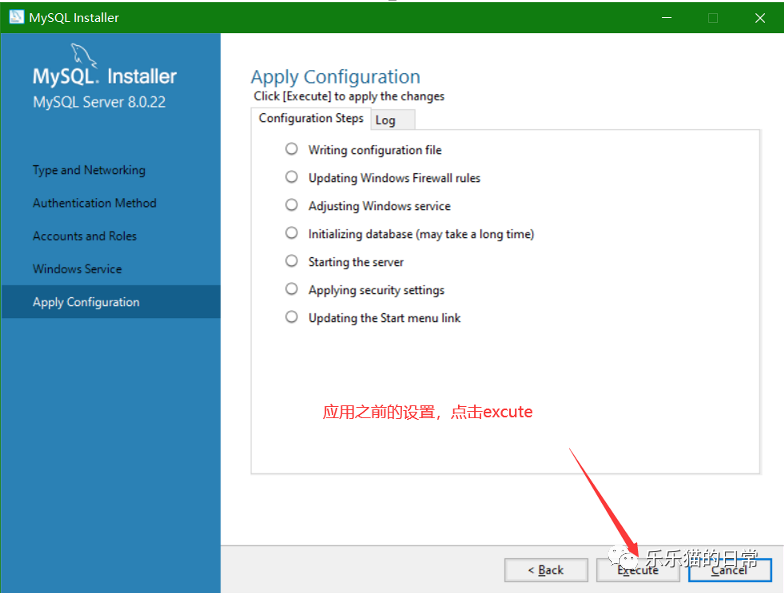Click the 'Adjusting Windows service' text

coord(380,206)
